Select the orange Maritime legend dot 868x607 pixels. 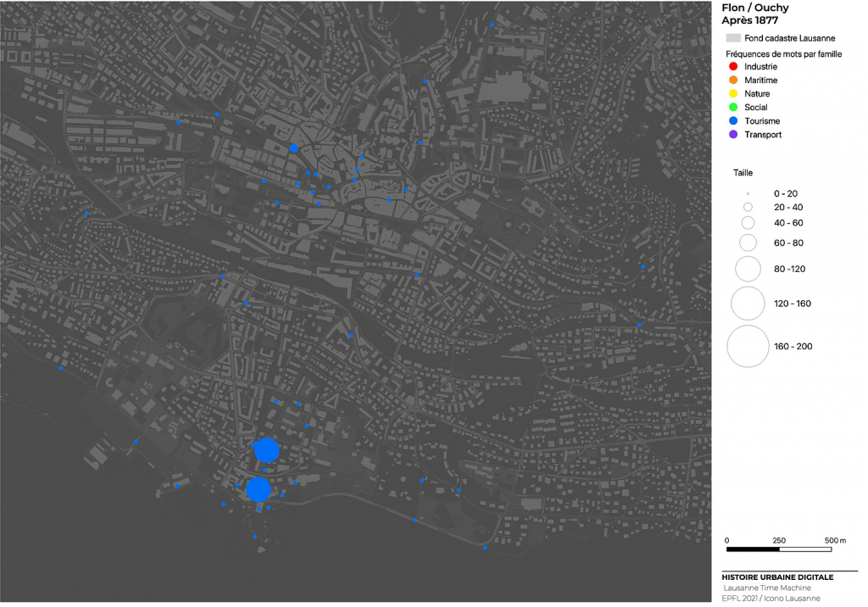[732, 80]
